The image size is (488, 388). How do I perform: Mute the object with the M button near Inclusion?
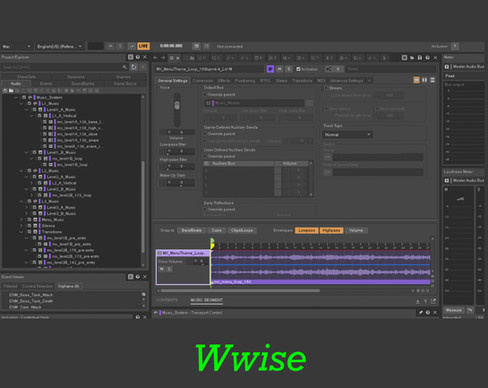tap(280, 69)
